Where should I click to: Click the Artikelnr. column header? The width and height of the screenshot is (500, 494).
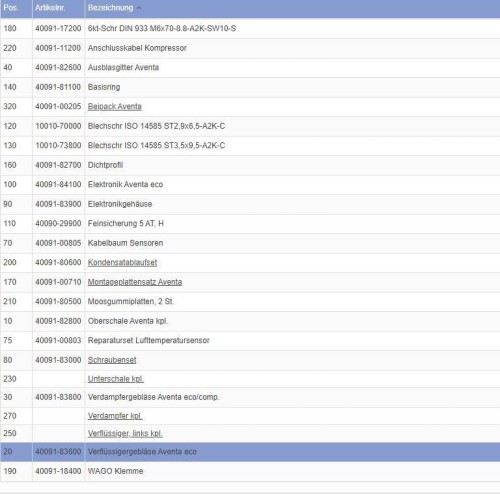(x=50, y=8)
